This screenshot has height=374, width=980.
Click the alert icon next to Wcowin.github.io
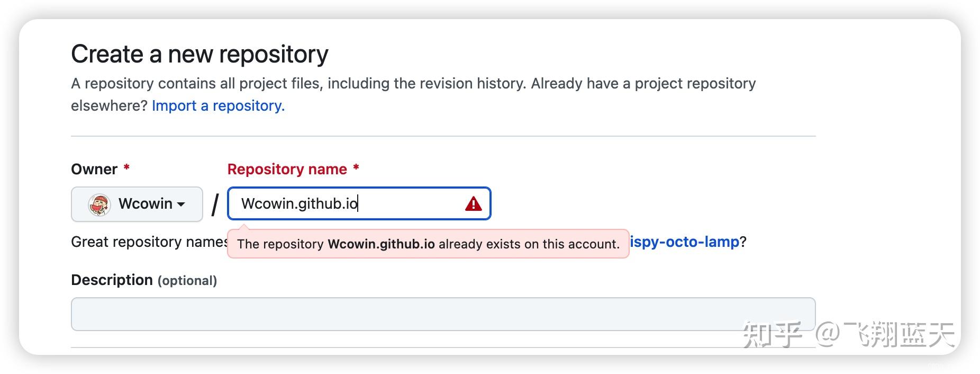[474, 203]
